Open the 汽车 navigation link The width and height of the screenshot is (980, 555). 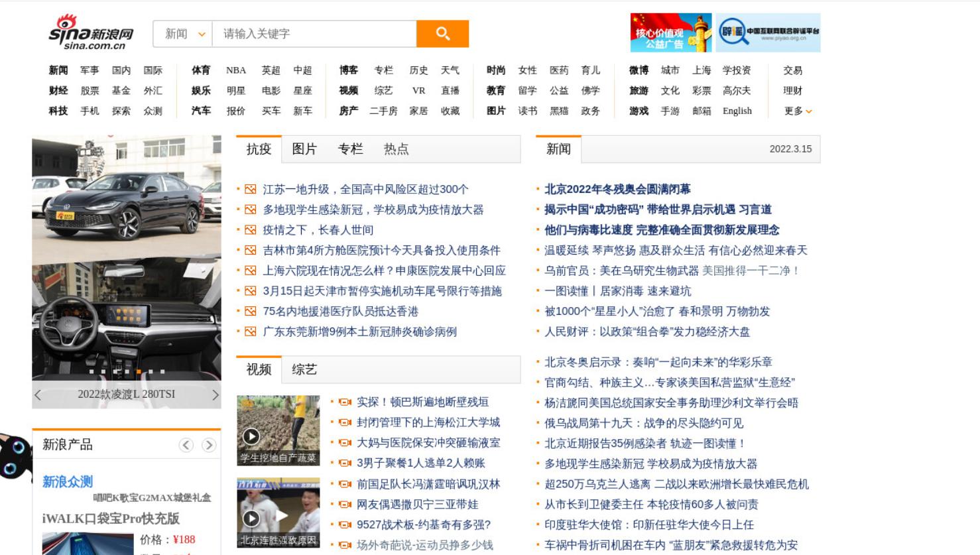click(201, 111)
